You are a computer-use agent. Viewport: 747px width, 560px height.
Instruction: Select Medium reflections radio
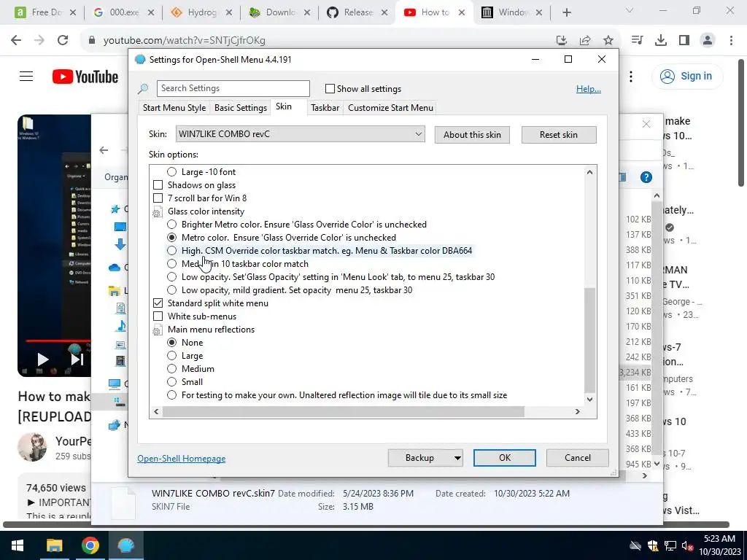tap(171, 368)
